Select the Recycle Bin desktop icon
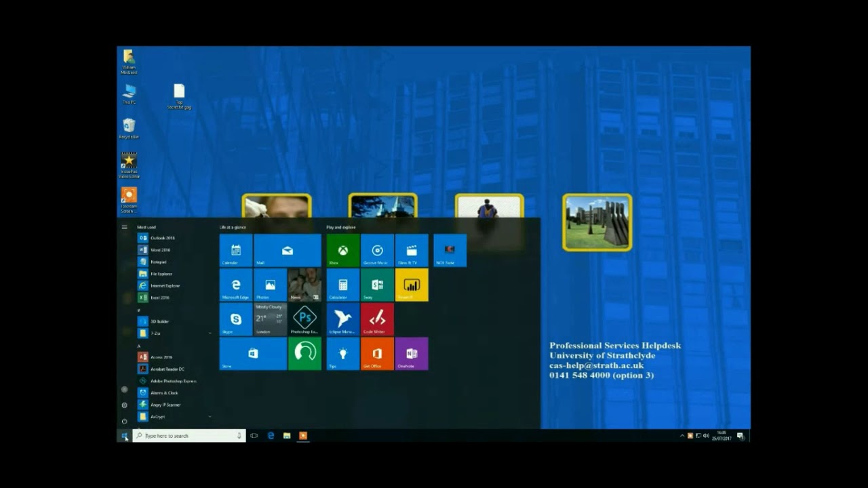Screen dimensions: 868x488 [x=129, y=128]
